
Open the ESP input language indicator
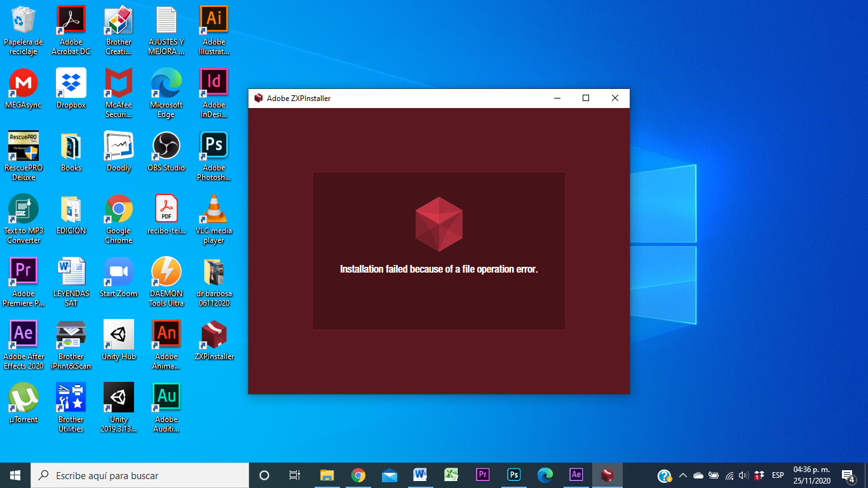(x=778, y=475)
